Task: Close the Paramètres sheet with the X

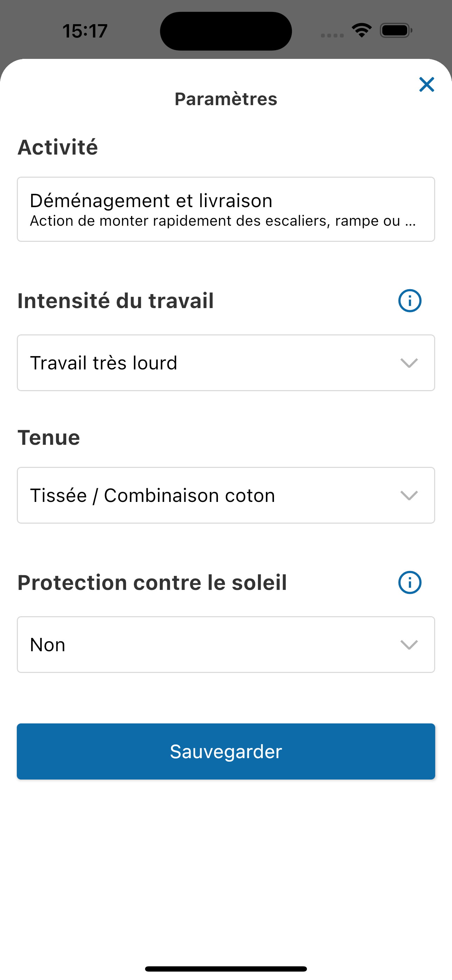Action: [426, 84]
